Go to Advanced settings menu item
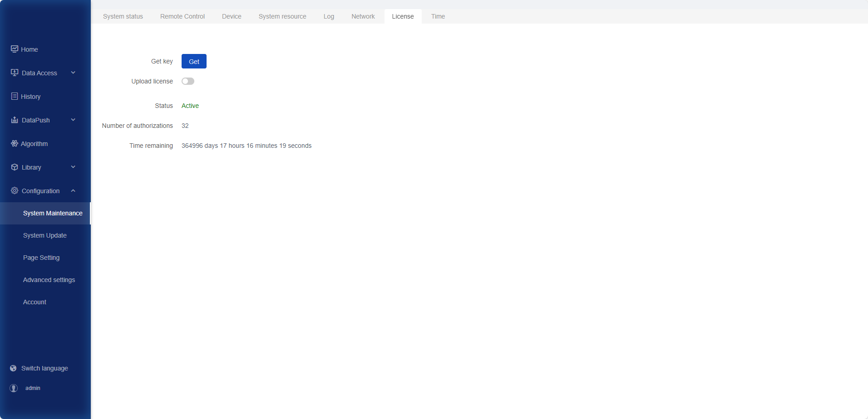The height and width of the screenshot is (419, 868). (x=49, y=280)
